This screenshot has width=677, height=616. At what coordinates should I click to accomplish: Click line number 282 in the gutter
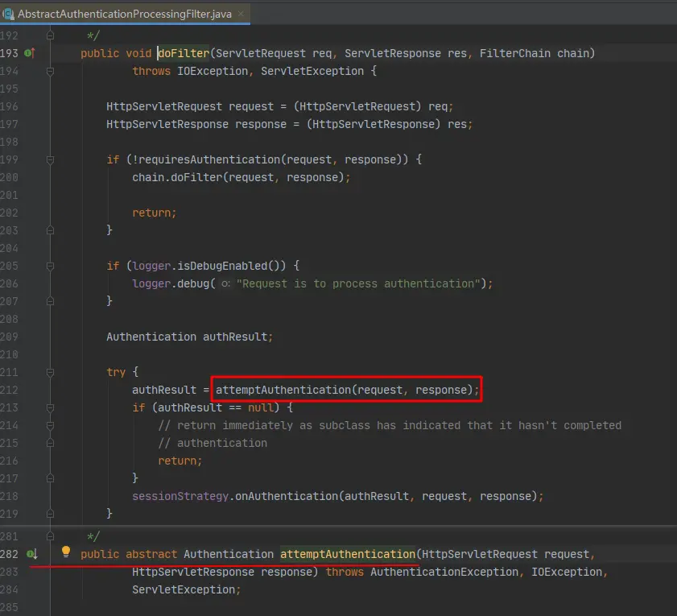point(9,554)
